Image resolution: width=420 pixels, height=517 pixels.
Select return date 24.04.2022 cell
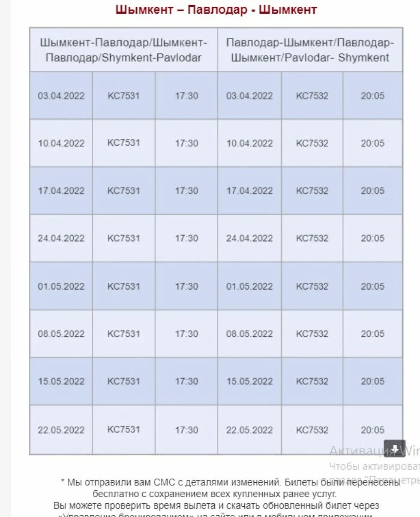coord(249,238)
